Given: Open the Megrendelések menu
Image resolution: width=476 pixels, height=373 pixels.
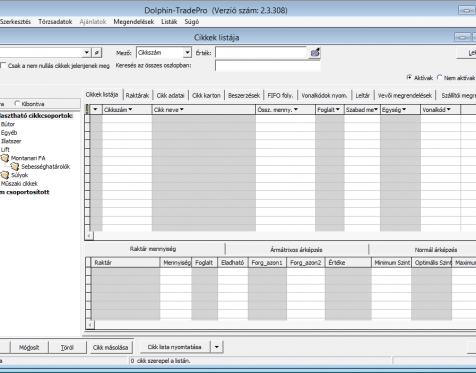Looking at the screenshot, I should click(x=134, y=22).
